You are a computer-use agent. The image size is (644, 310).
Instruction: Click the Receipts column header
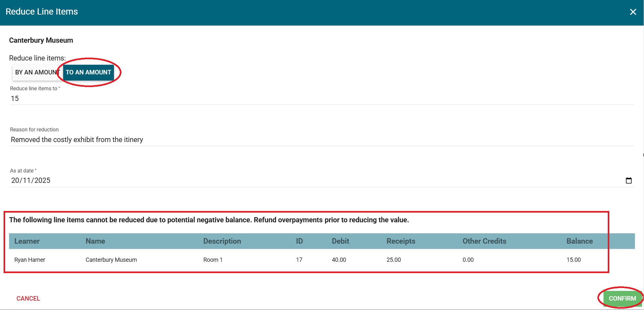tap(401, 241)
